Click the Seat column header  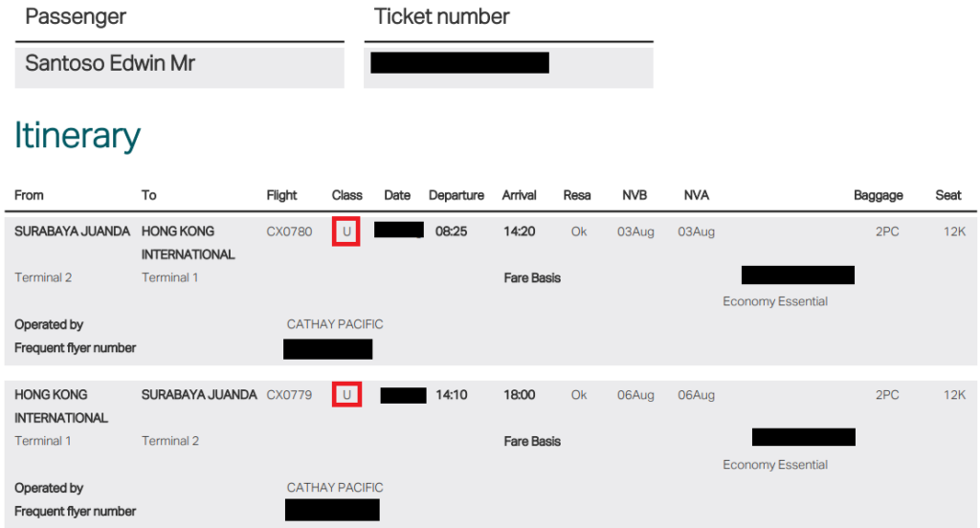tap(948, 195)
